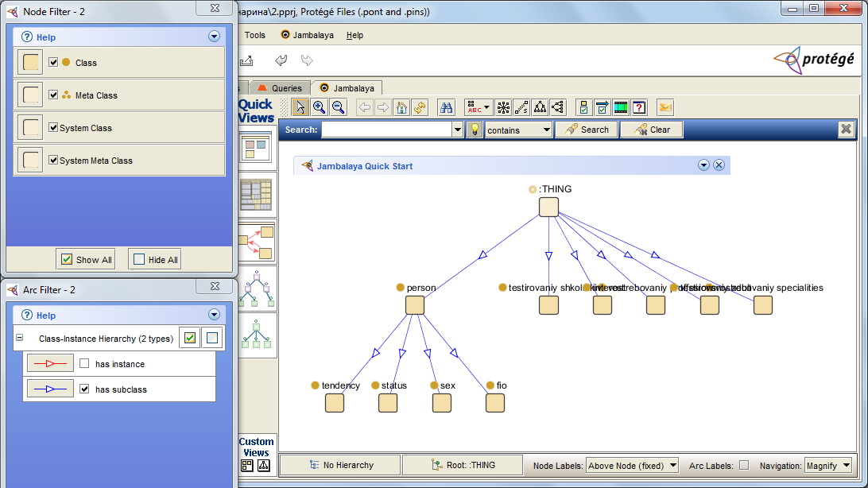Click the Search button
This screenshot has width=868, height=488.
pyautogui.click(x=587, y=130)
